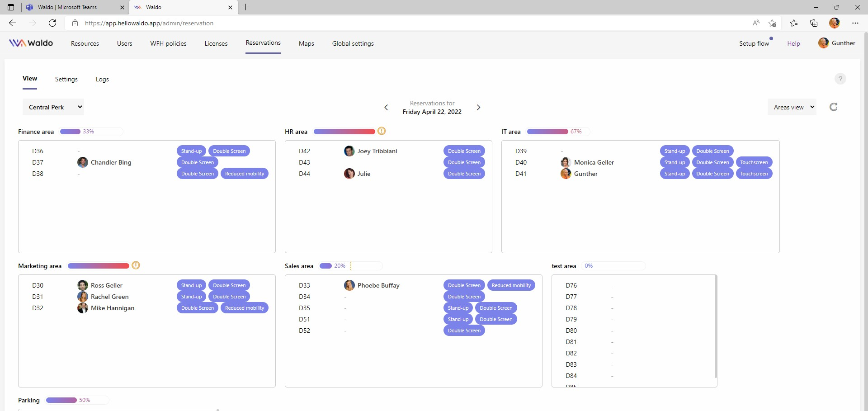Click Gunther user name in header
This screenshot has width=868, height=411.
(844, 43)
